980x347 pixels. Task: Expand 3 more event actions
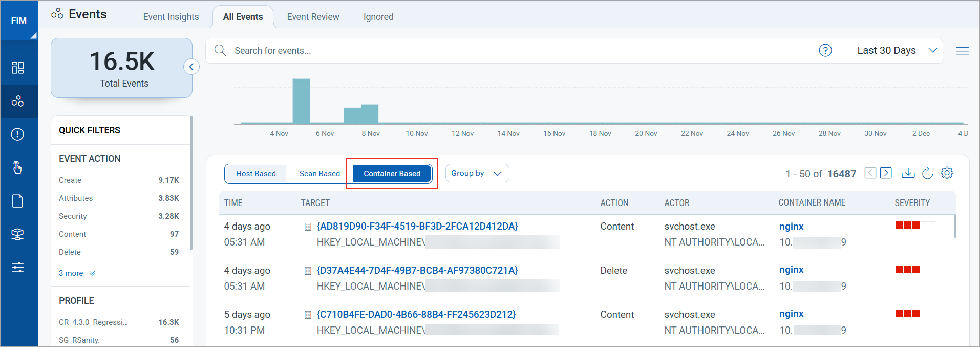[77, 273]
